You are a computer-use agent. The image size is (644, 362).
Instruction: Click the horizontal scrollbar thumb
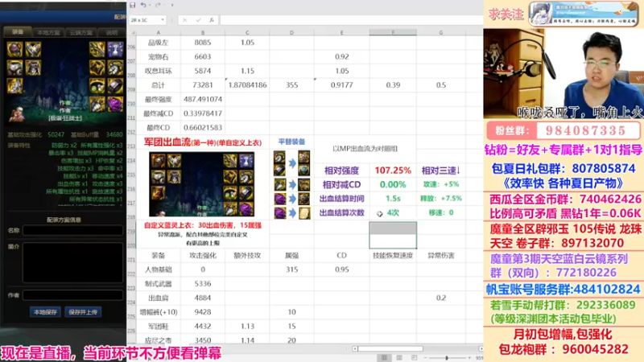pos(390,349)
